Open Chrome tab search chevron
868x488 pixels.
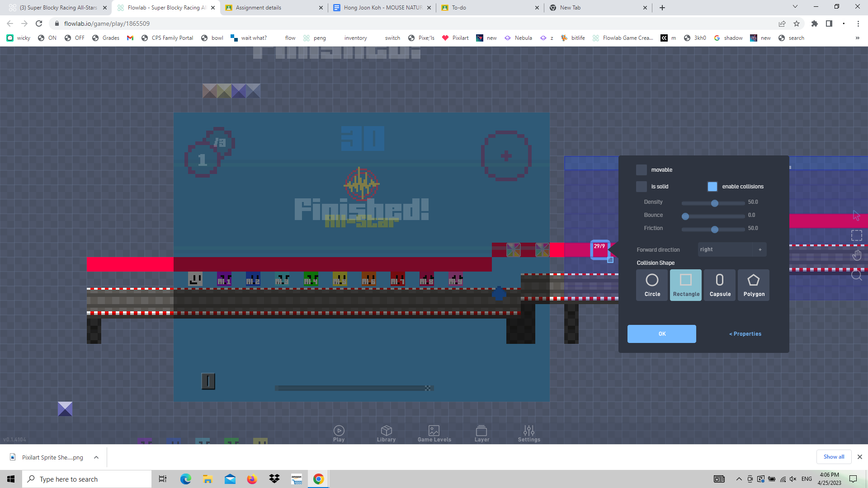tap(795, 7)
